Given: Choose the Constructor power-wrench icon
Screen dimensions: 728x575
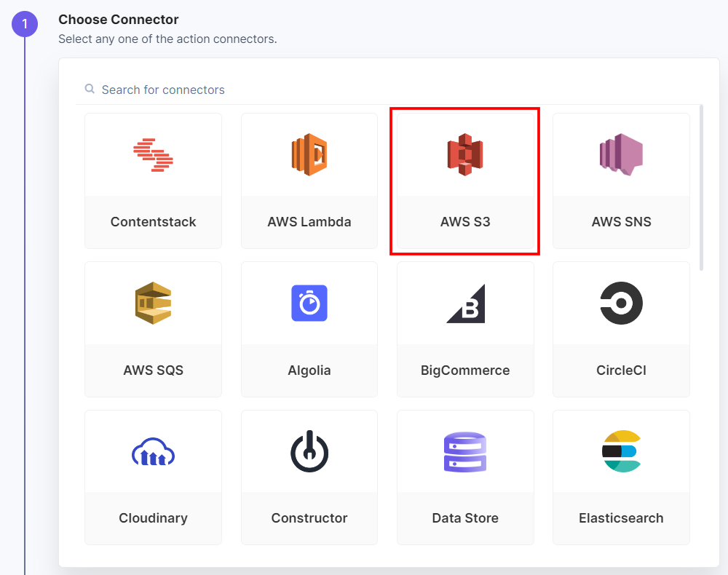Looking at the screenshot, I should tap(309, 451).
